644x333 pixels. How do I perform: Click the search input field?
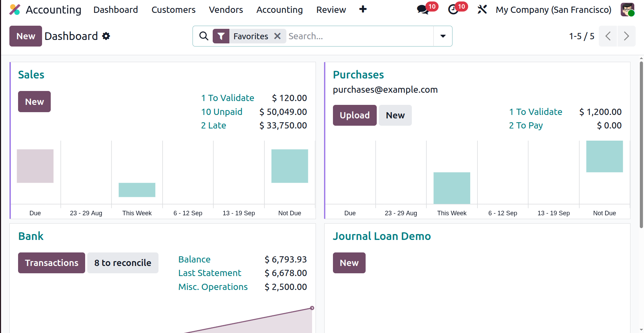click(x=360, y=36)
